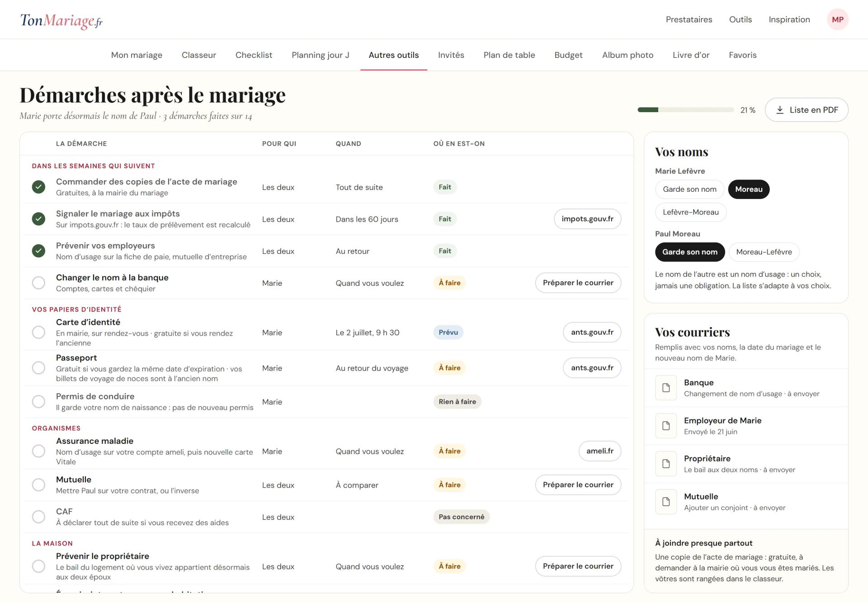
Task: Open the 'Mon mariage' tab
Action: click(137, 55)
